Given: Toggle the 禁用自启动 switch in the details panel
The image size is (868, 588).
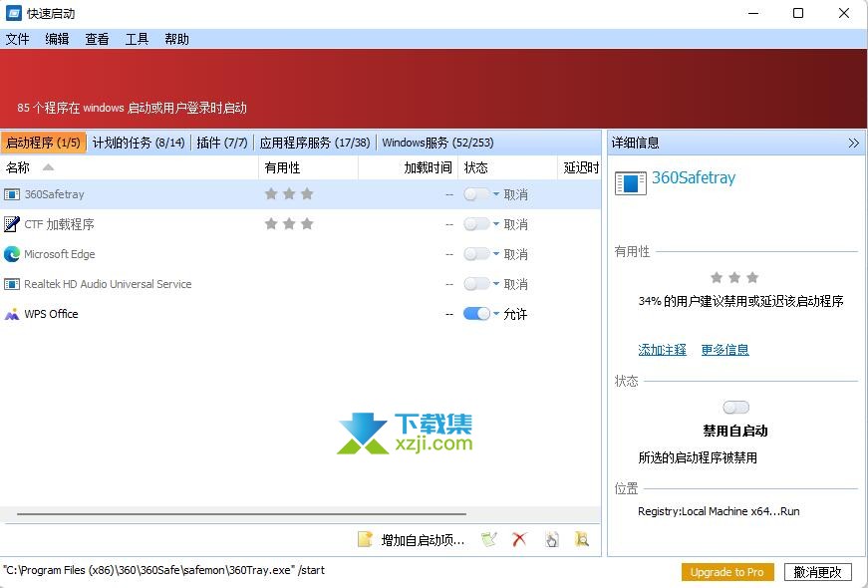Looking at the screenshot, I should 736,408.
